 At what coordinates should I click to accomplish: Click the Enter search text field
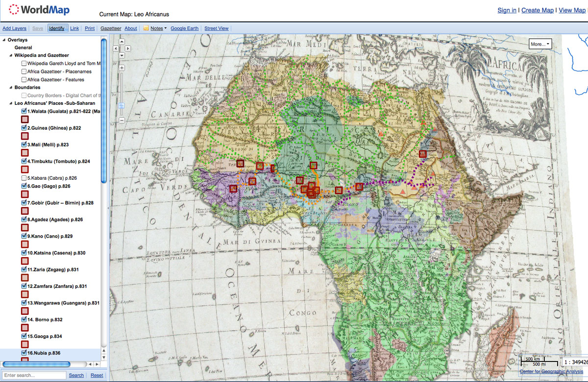[x=34, y=375]
